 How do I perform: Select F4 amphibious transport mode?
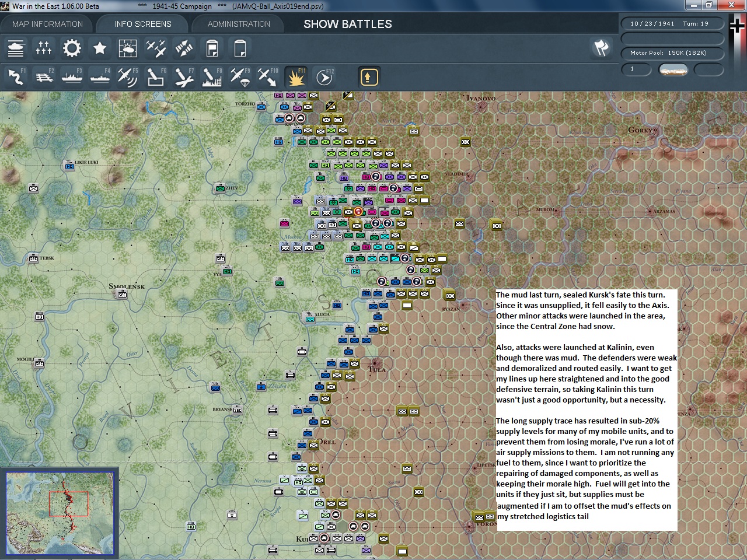(x=100, y=76)
